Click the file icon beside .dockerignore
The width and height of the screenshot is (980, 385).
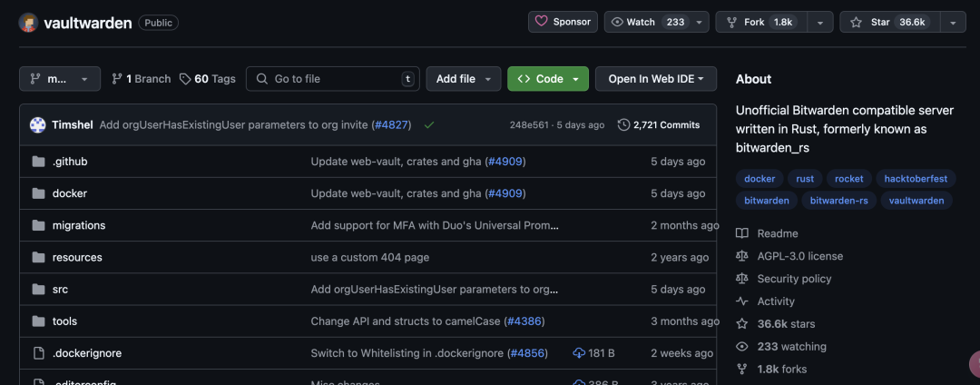pyautogui.click(x=39, y=353)
